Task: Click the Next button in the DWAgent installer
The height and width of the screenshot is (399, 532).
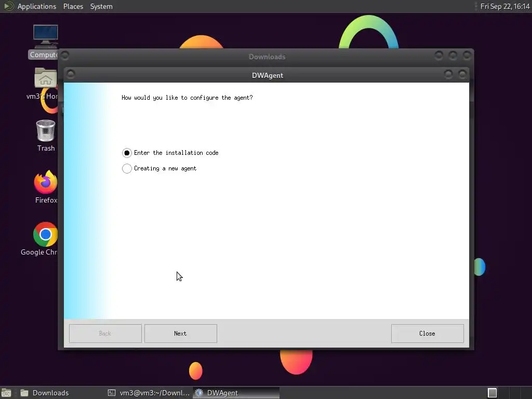Action: pyautogui.click(x=180, y=334)
